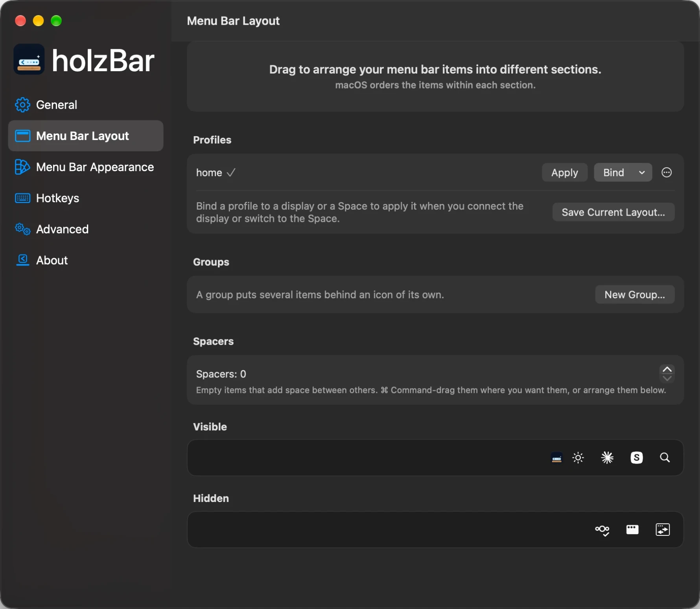Open options ellipsis for home profile
The width and height of the screenshot is (700, 609).
(x=667, y=172)
